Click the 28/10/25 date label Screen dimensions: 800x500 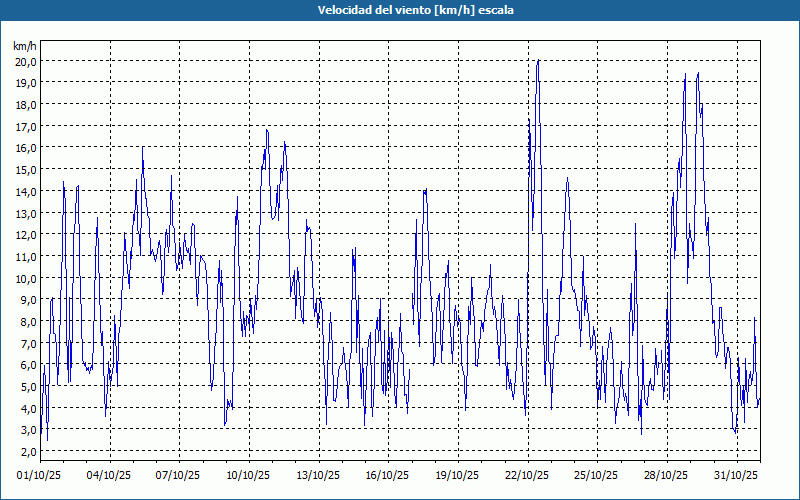664,475
